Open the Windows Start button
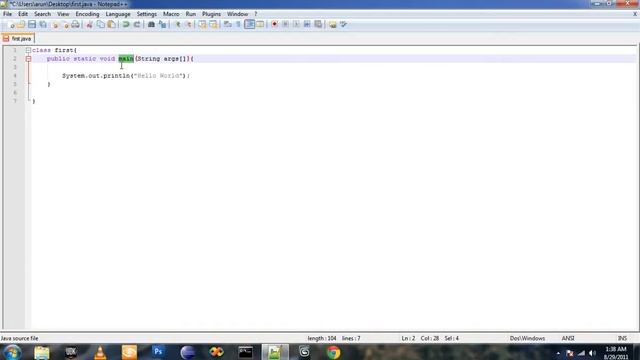This screenshot has height=360, width=640. click(x=12, y=352)
